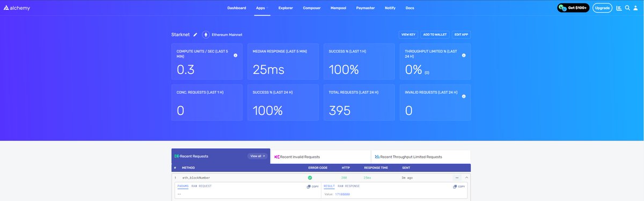Click the SENT column header

406,168
